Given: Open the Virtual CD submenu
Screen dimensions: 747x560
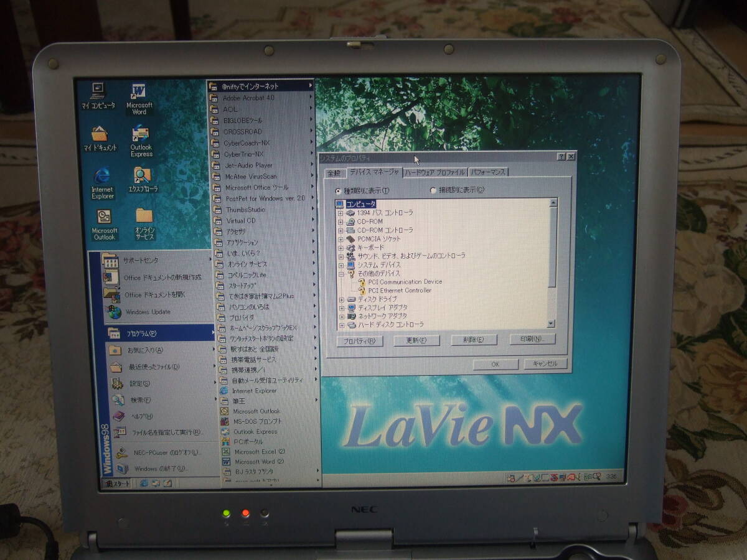Looking at the screenshot, I should click(264, 221).
